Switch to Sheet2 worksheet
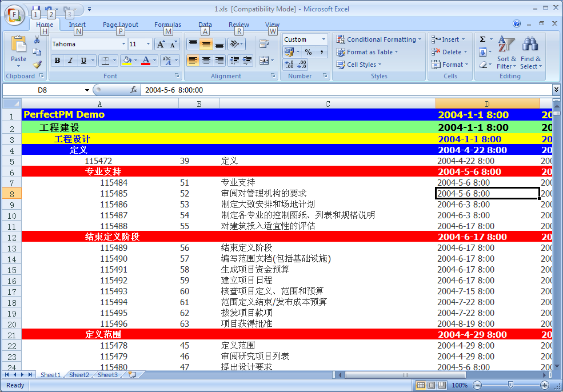The width and height of the screenshot is (563, 392). click(x=79, y=375)
